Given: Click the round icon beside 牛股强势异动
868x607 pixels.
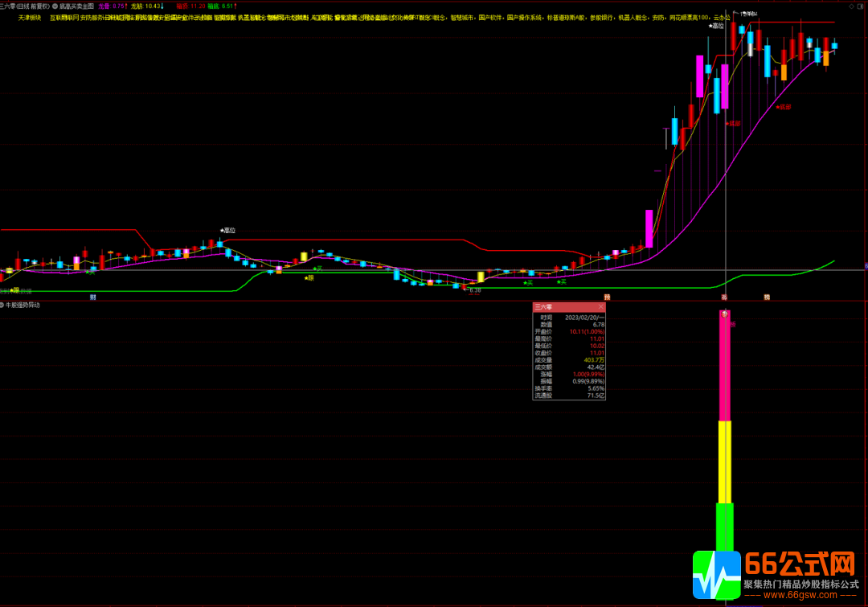Looking at the screenshot, I should [x=2, y=306].
